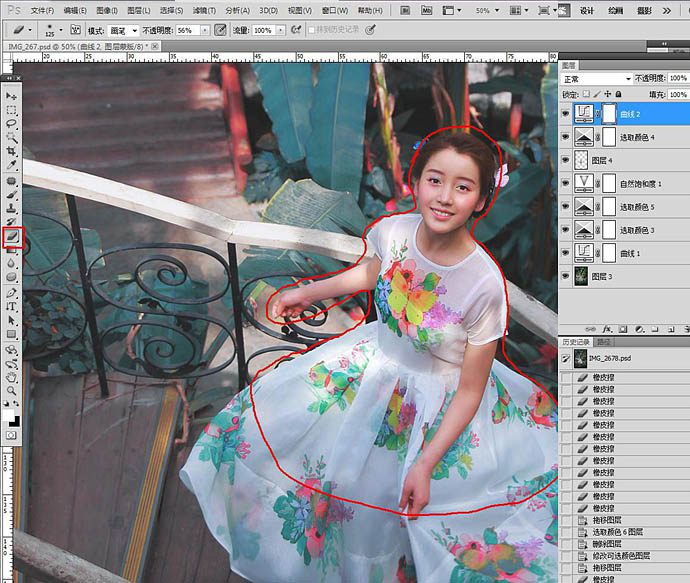This screenshot has width=690, height=583.
Task: Add layer mask from the Layers panel footer
Action: point(623,329)
